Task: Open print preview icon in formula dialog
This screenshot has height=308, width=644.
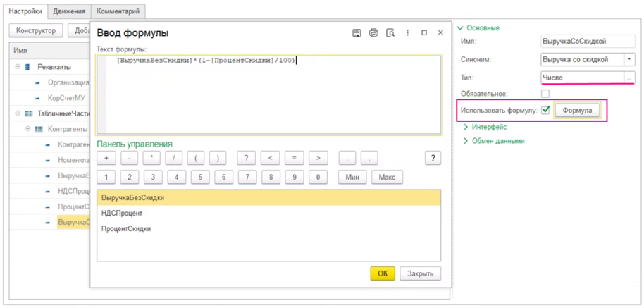Action: 391,33
